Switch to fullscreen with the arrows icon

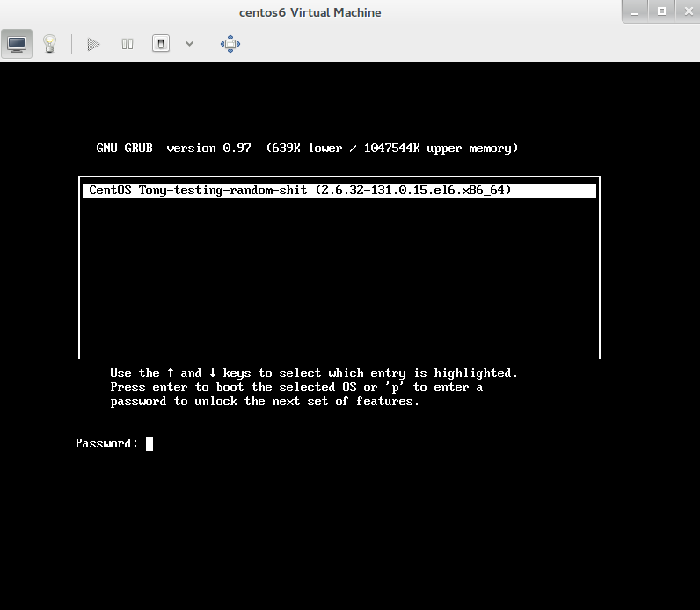click(230, 43)
